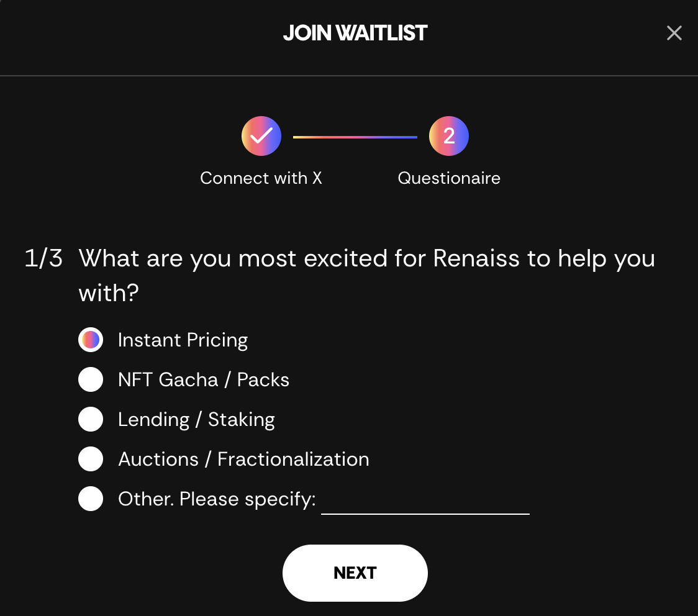Click the NFT Gacha / Packs label text
The image size is (698, 616).
click(x=203, y=380)
